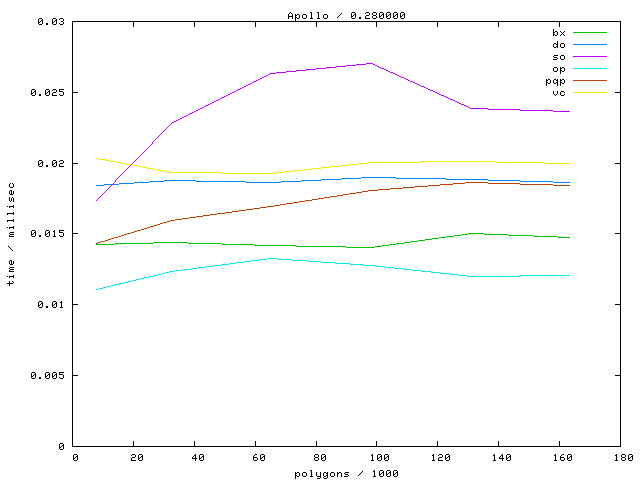This screenshot has height=480, width=640.
Task: Click the 'so' legend label
Action: point(559,57)
